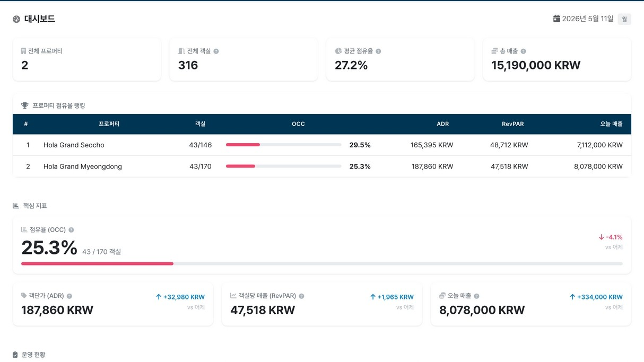Click the large 47,518 KRW RevPAR card value
Screen dimensions: 644x362
263,310
